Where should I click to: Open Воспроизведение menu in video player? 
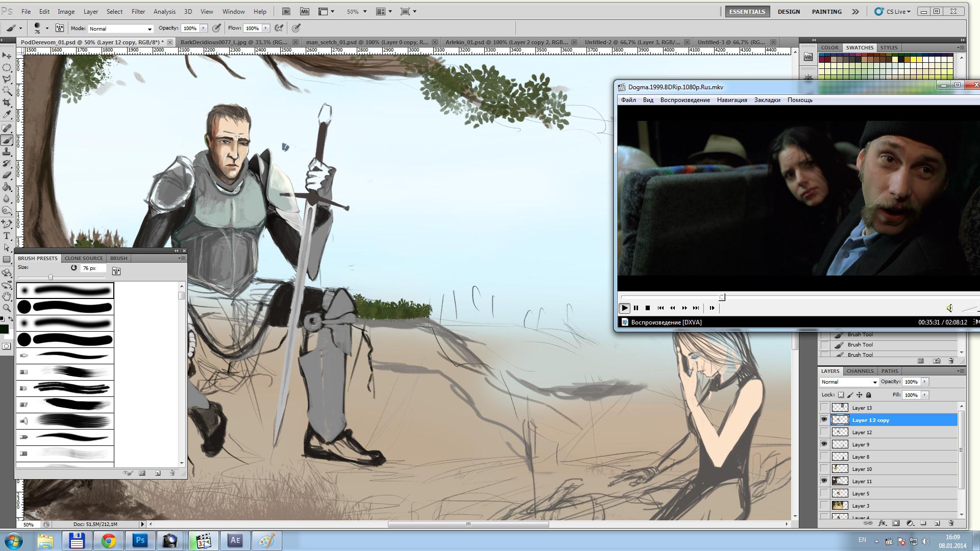point(685,100)
